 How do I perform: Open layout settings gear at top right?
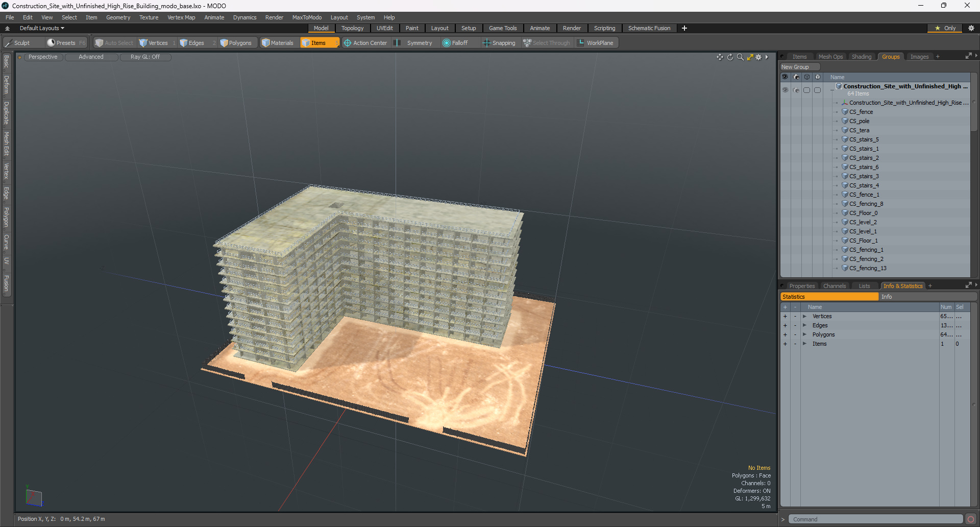click(971, 28)
